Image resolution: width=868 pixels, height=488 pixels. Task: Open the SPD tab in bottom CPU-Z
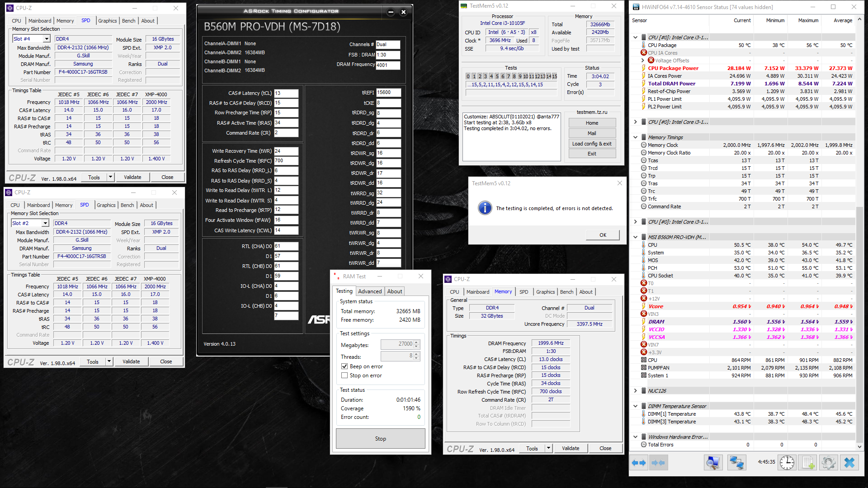[524, 292]
